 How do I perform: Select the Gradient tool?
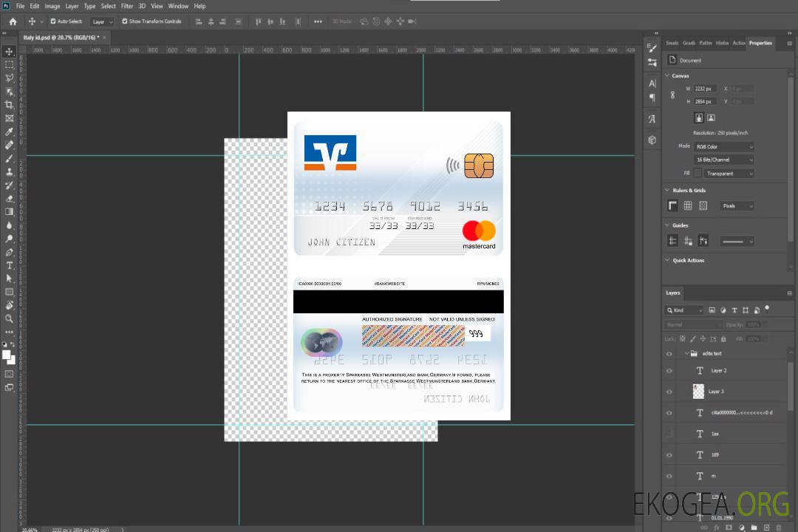(9, 212)
